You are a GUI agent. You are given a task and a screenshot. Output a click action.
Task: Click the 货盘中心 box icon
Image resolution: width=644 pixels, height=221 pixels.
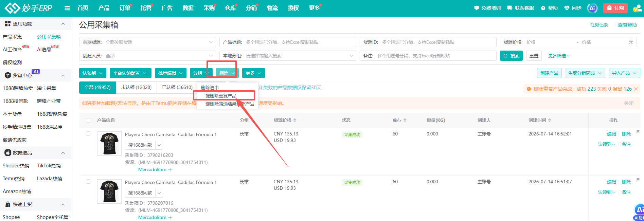point(8,75)
